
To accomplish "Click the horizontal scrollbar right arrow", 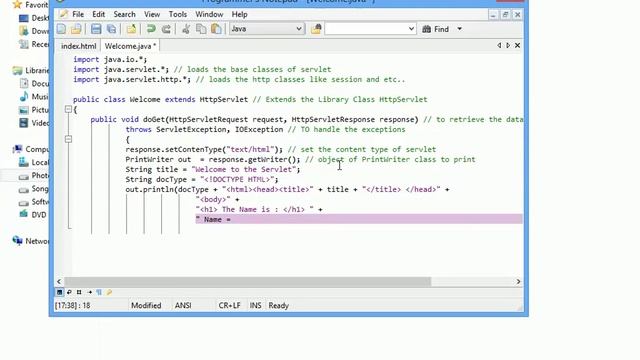I will (518, 282).
